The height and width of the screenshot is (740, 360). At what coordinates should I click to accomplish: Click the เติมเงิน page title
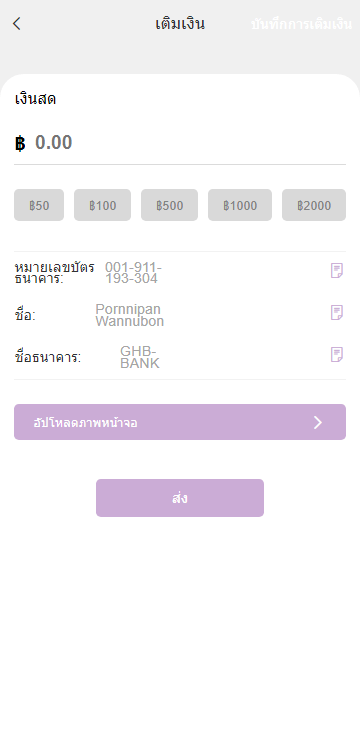pos(180,24)
